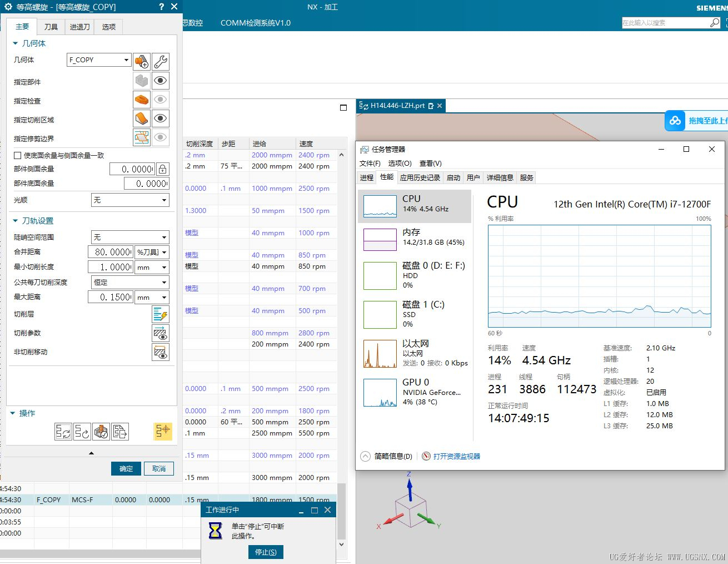Image resolution: width=728 pixels, height=564 pixels.
Task: Open the 非切削移动 non-cutting moves icon
Action: click(160, 352)
